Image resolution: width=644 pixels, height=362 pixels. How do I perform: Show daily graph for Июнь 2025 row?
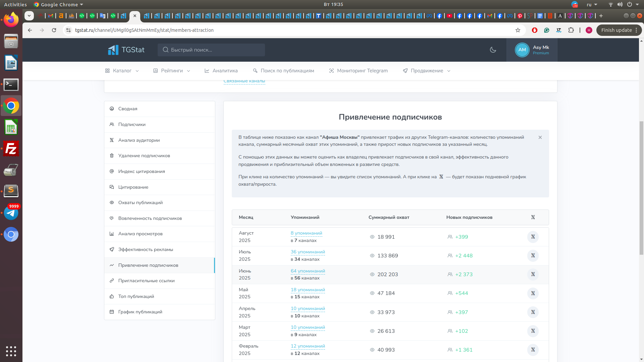(x=533, y=275)
